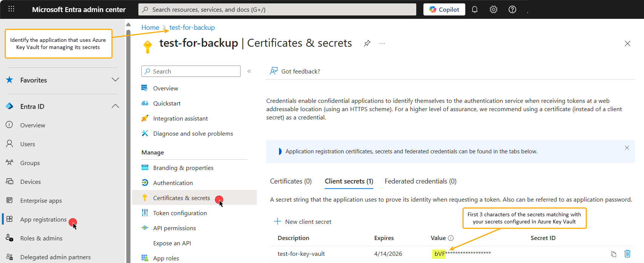This screenshot has height=263, width=644.
Task: Click the Roles & admins icon
Action: pyautogui.click(x=9, y=238)
